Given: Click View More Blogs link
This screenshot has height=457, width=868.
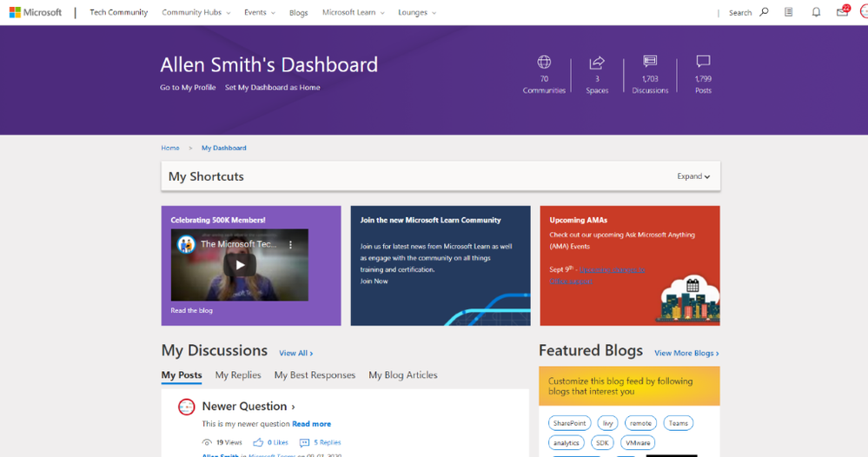Looking at the screenshot, I should 686,353.
